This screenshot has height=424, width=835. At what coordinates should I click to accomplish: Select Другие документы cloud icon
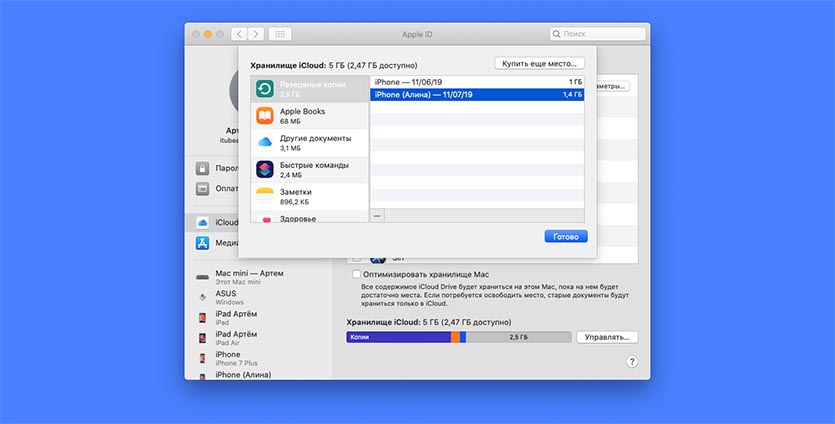point(265,142)
